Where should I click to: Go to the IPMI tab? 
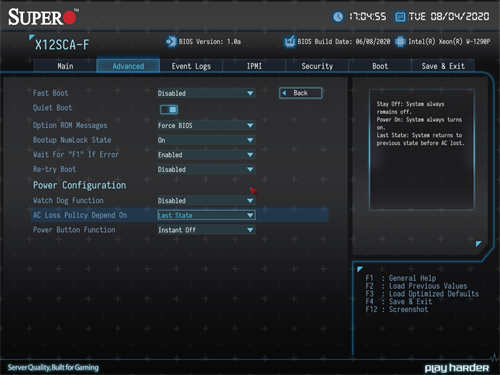(254, 66)
